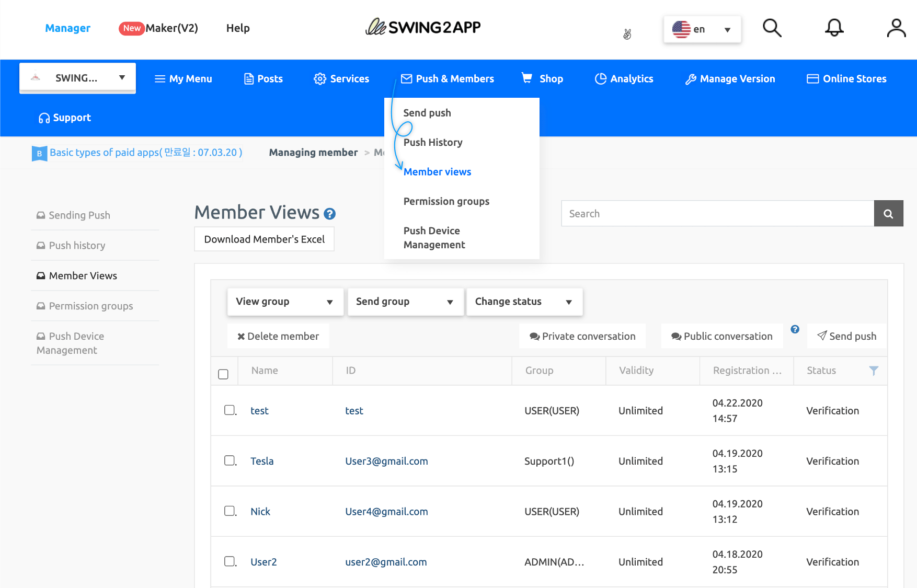Click into the member Search text field

[x=717, y=214]
